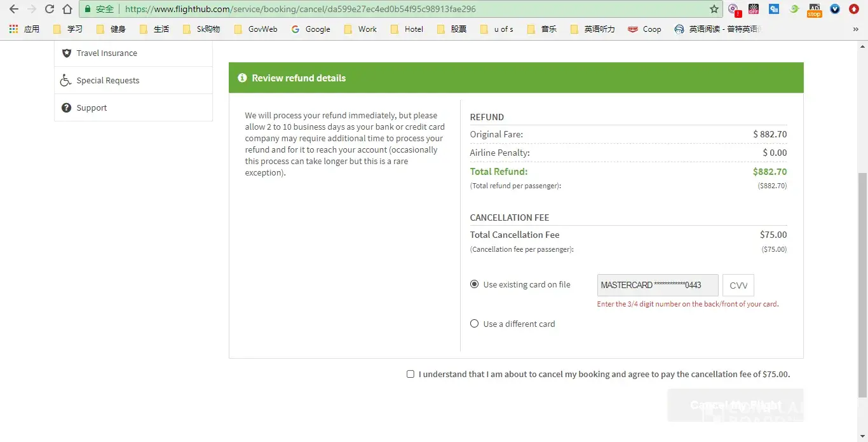868x442 pixels.
Task: Click the address bar URL
Action: tap(300, 9)
